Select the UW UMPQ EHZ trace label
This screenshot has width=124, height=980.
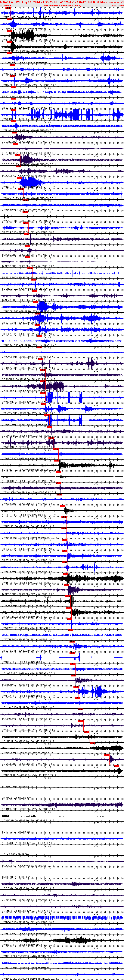[29, 209]
